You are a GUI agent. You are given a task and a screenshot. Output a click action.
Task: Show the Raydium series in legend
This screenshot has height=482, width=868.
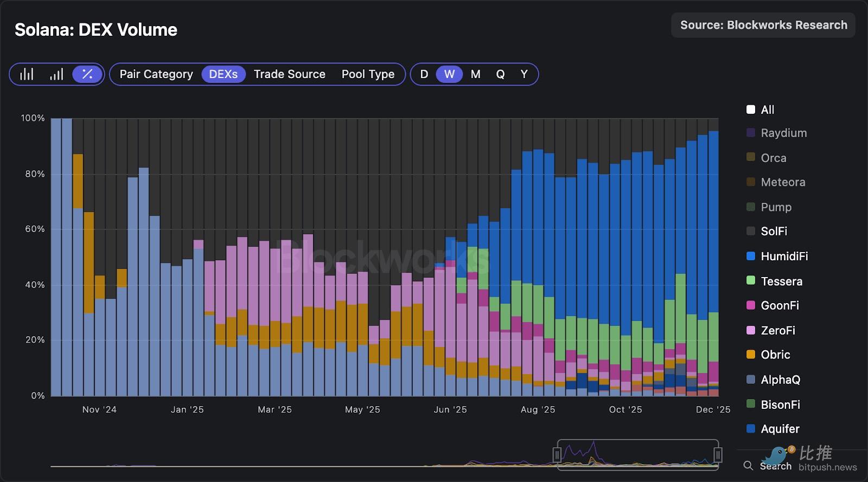pos(751,133)
